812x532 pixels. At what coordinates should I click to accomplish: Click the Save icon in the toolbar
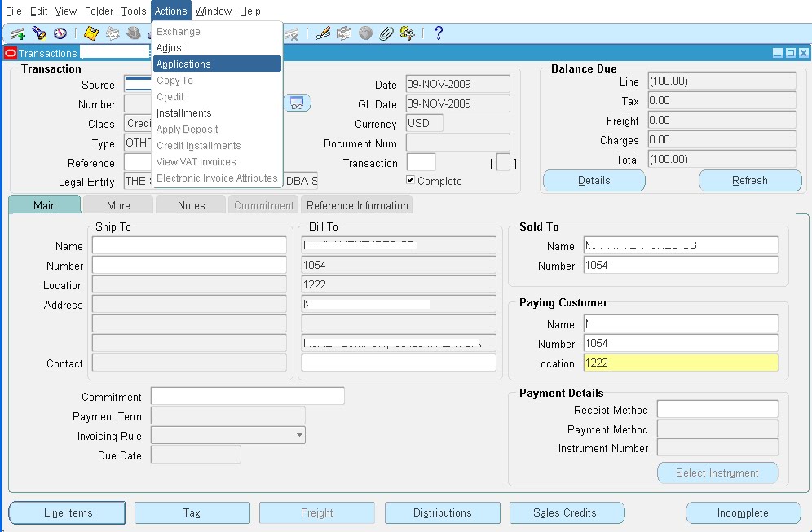coord(90,33)
